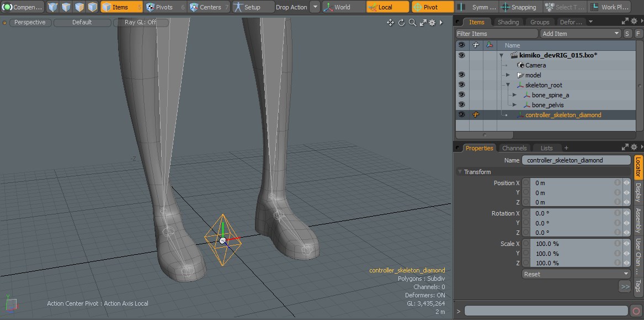Image resolution: width=644 pixels, height=320 pixels.
Task: Collapse the skeleton_root hierarchy
Action: tap(508, 85)
